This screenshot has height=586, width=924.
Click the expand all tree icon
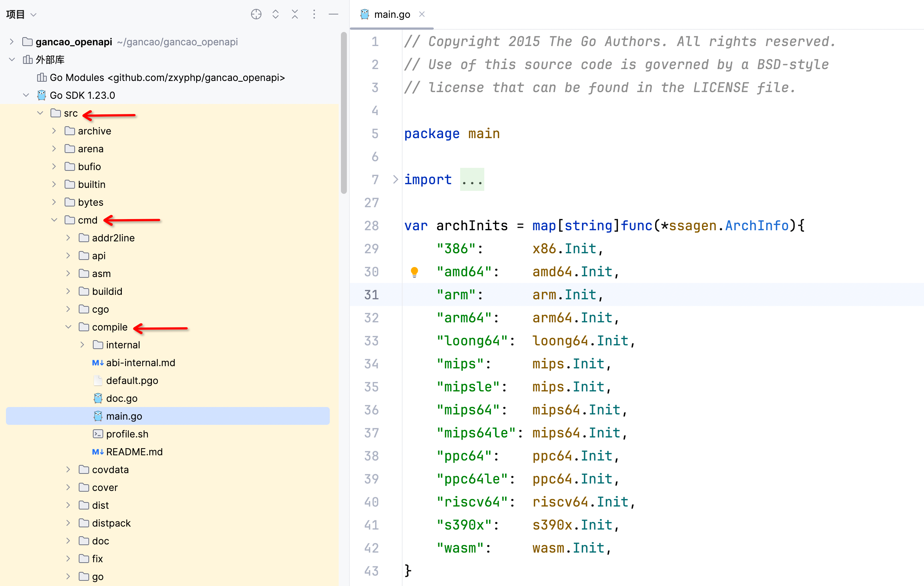pos(276,14)
